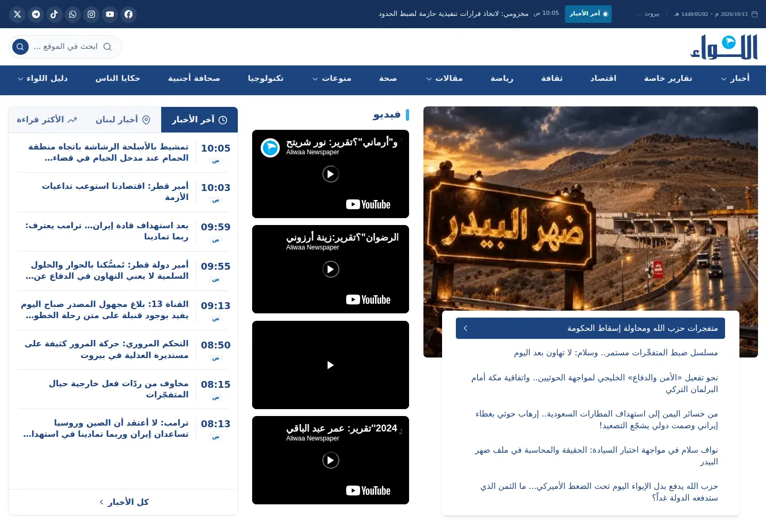Click the round blue search submit button
The image size is (766, 532).
(x=20, y=47)
